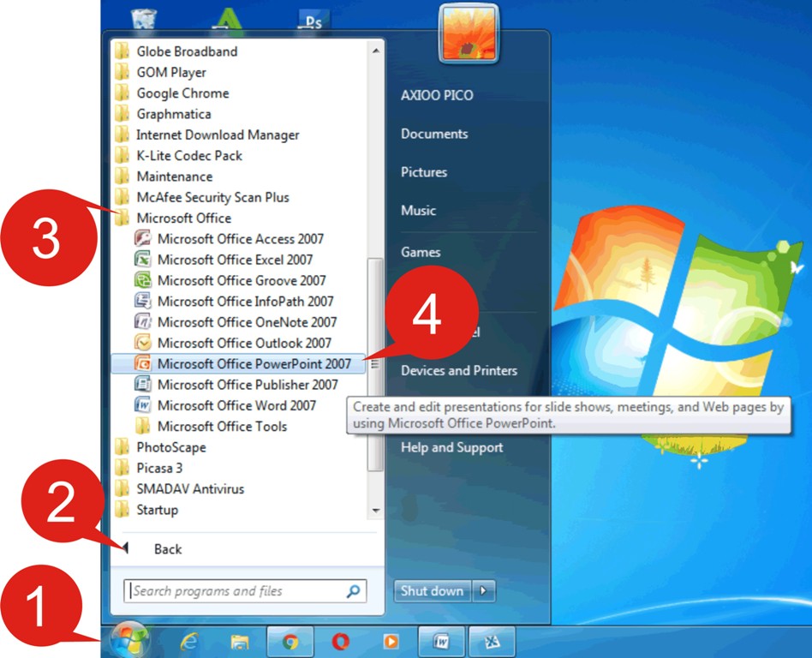Expand the Startup folder
Screen dimensions: 812x658
tap(146, 510)
